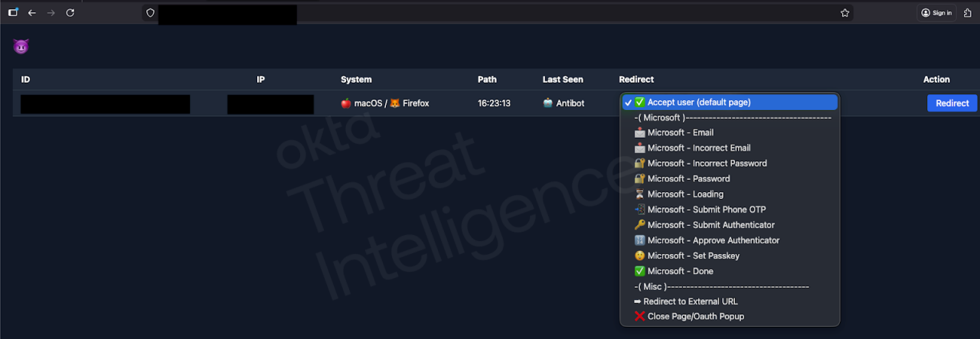980x339 pixels.
Task: Click the Last Seen column header
Action: click(x=563, y=80)
